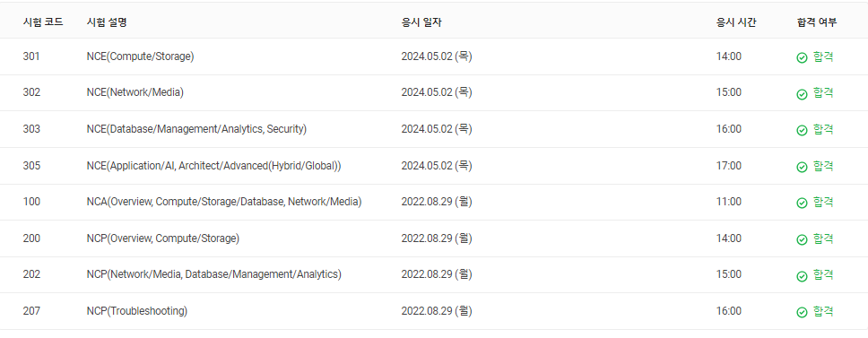This screenshot has height=338, width=868.
Task: Click the pass check icon for exam 303
Action: pyautogui.click(x=802, y=131)
